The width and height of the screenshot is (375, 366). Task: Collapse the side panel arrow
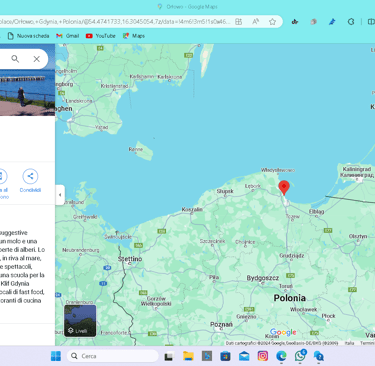60,195
